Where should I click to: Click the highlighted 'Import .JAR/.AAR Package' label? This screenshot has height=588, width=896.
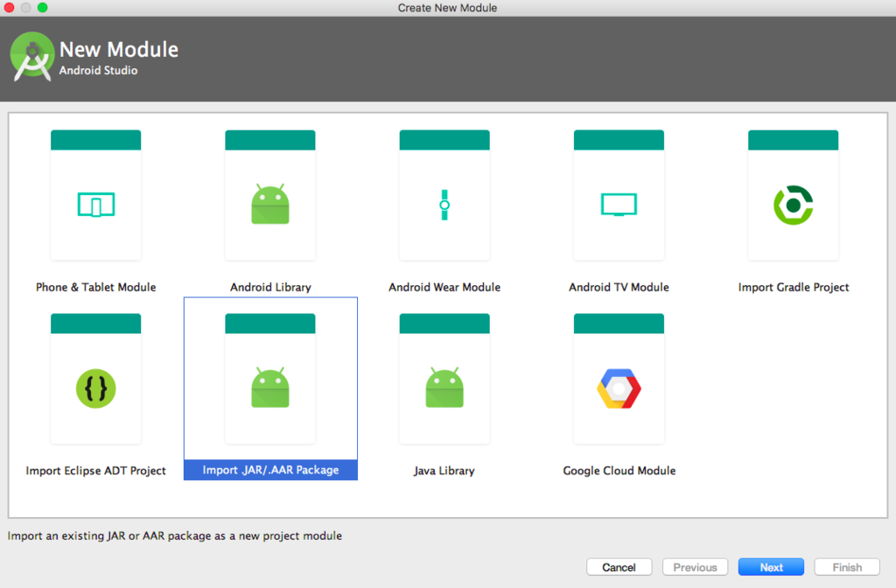click(270, 470)
